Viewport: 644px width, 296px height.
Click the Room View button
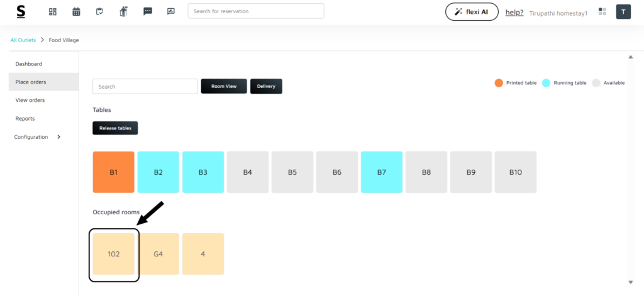pyautogui.click(x=223, y=86)
